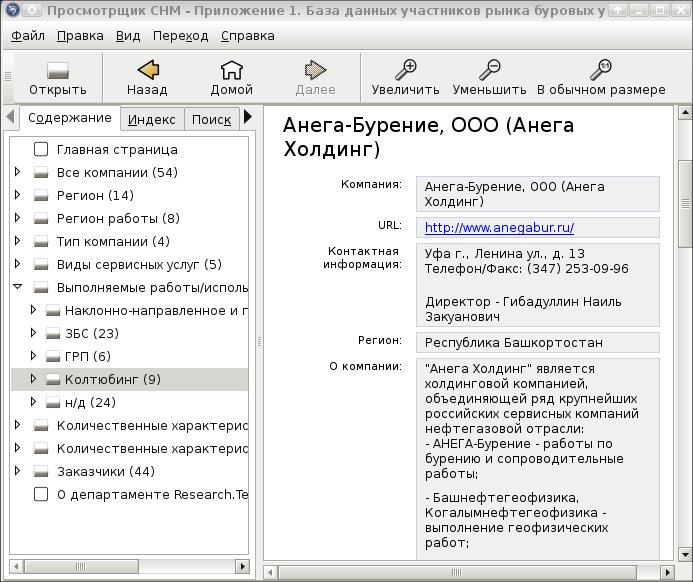Select the Регион работы (8) row

[129, 218]
